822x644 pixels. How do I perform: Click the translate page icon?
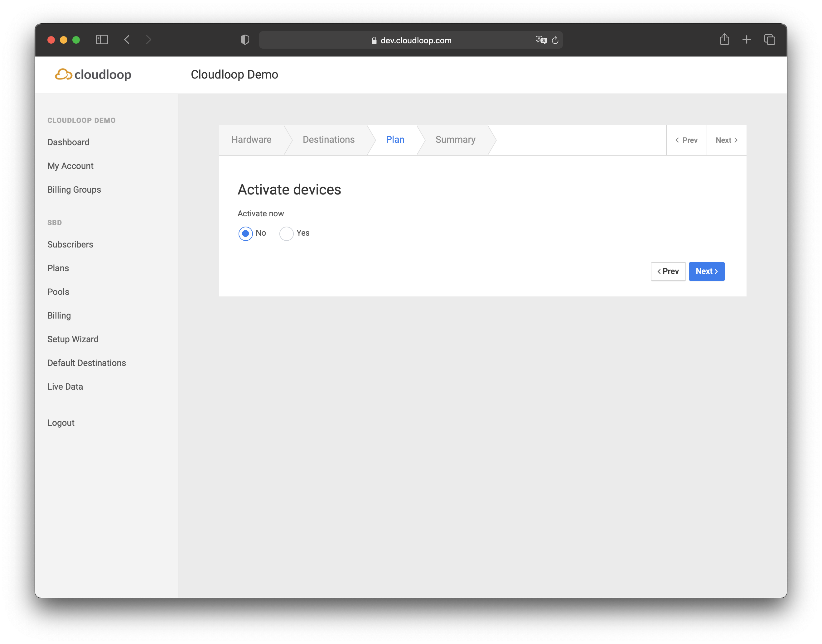[541, 40]
